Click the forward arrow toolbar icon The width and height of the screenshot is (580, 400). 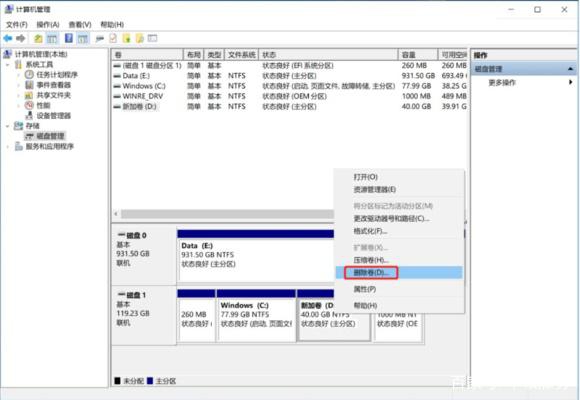[x=21, y=38]
